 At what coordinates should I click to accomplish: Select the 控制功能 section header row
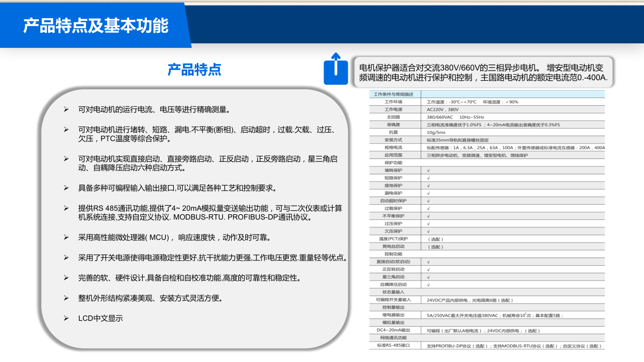pos(393,254)
